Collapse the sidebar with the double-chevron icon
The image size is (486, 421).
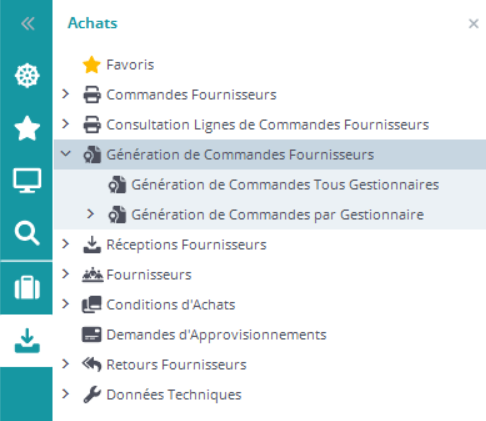click(x=27, y=24)
